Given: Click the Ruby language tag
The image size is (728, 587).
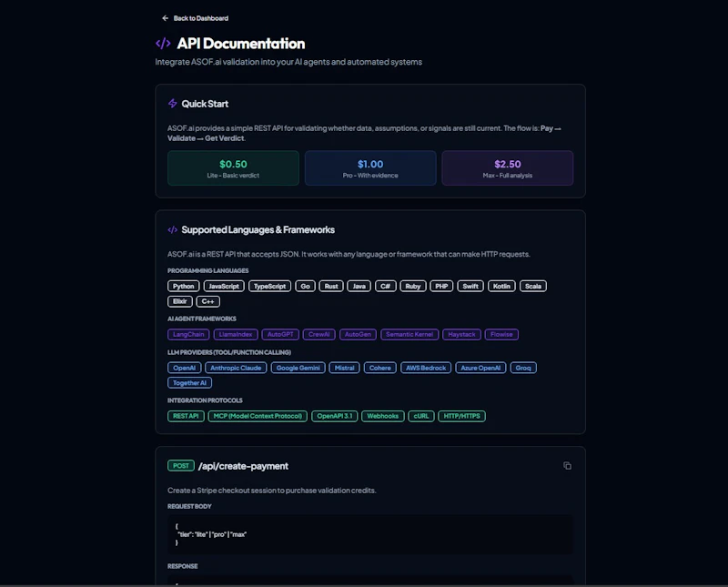Looking at the screenshot, I should pyautogui.click(x=413, y=286).
